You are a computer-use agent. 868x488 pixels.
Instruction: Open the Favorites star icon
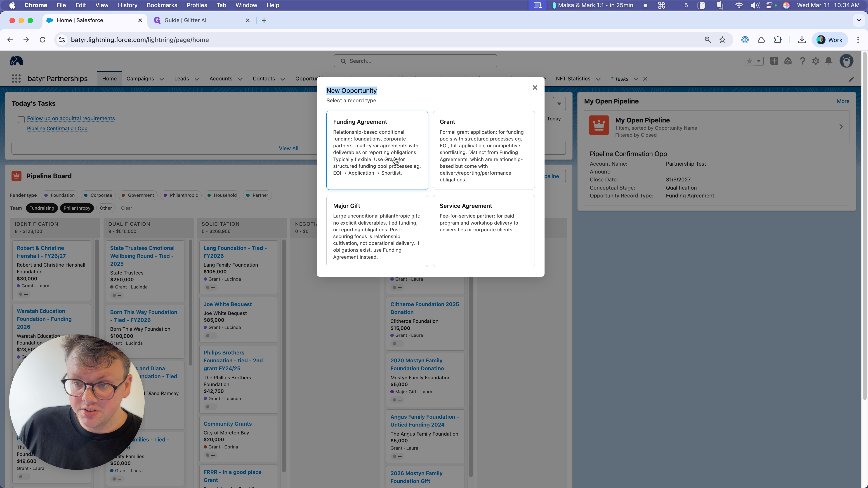pyautogui.click(x=749, y=61)
